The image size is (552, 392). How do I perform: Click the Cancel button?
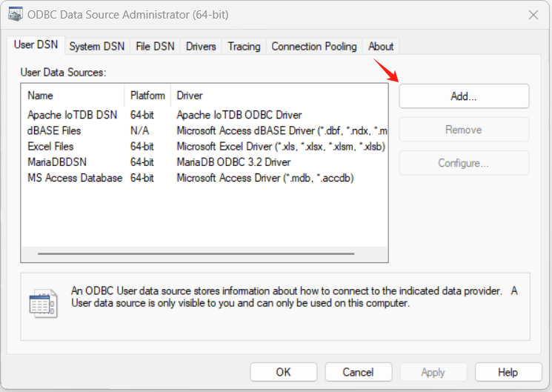point(358,372)
